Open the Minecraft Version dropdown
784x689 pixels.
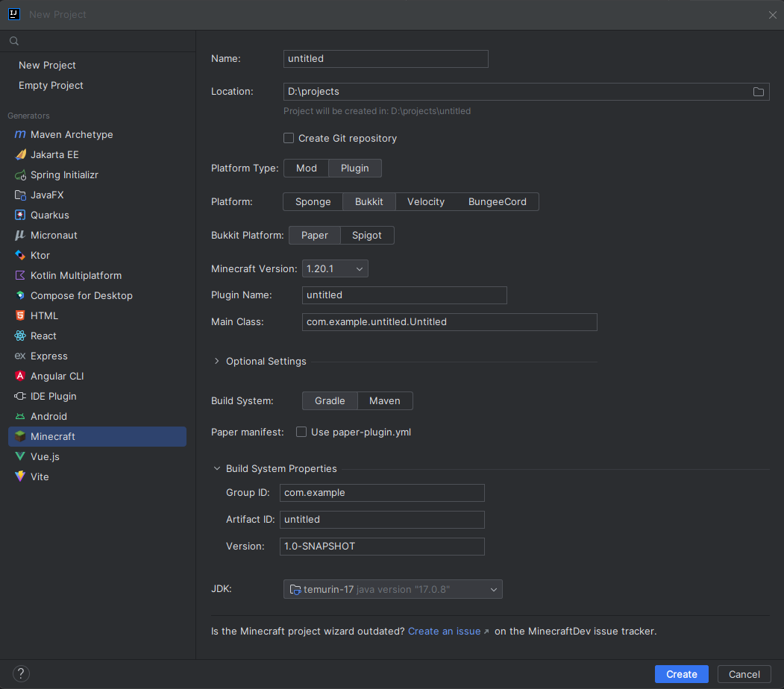(x=335, y=269)
